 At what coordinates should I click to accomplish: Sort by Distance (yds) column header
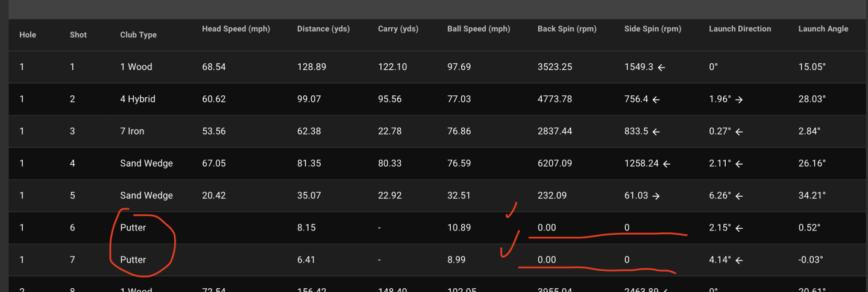(x=323, y=29)
